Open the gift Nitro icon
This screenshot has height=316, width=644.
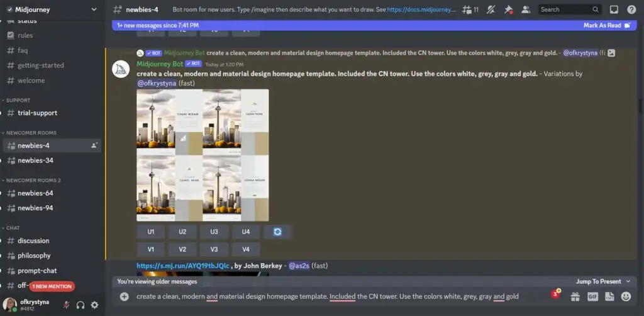click(575, 296)
